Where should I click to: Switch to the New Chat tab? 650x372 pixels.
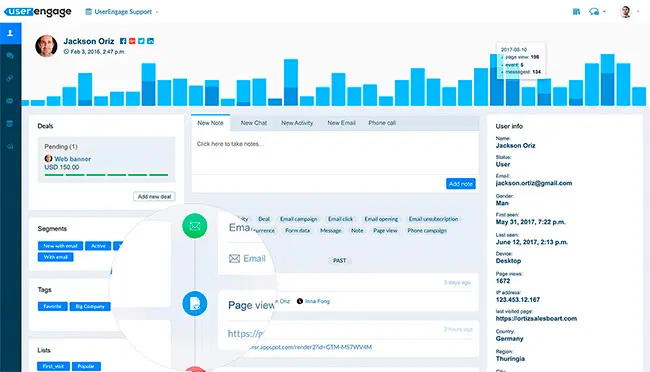tap(254, 123)
